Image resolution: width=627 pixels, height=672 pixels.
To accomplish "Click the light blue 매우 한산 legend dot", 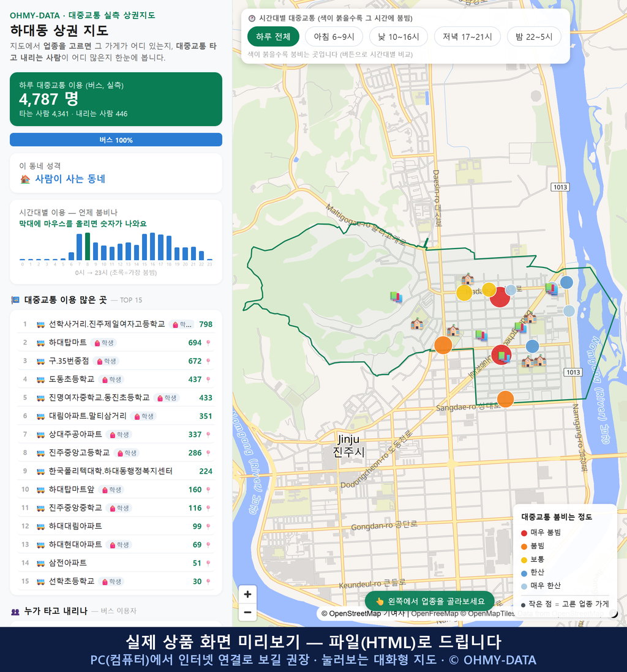I will tap(524, 586).
